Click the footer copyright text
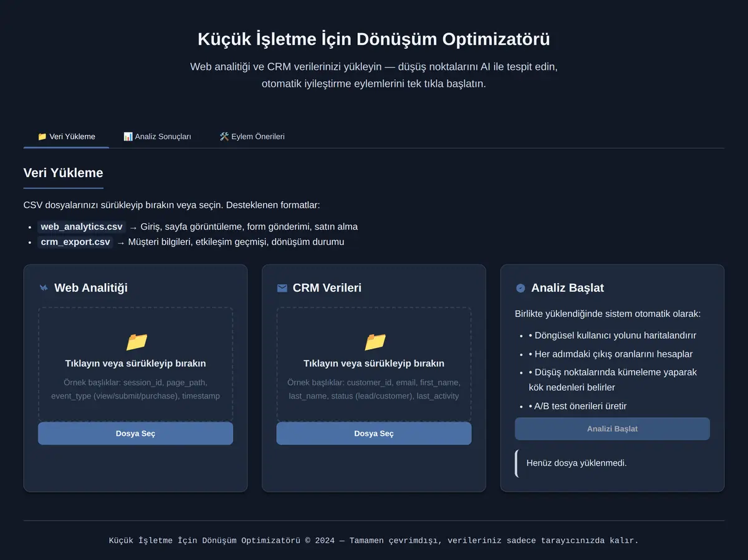This screenshot has width=748, height=560. tap(374, 541)
